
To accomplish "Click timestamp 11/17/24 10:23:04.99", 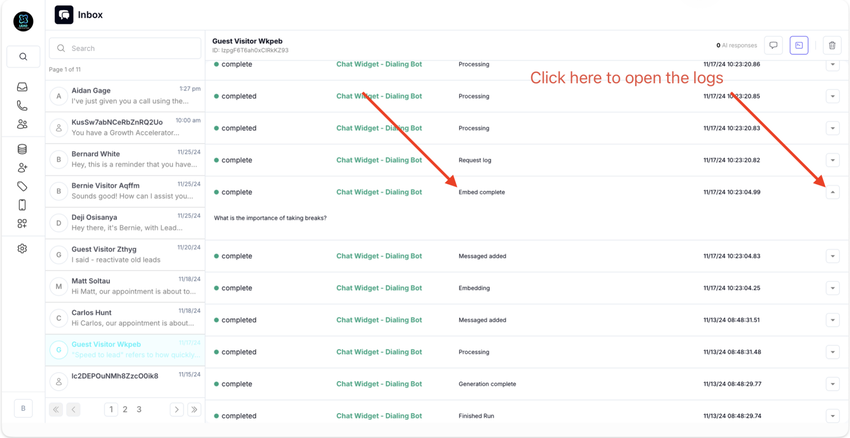I will [x=732, y=192].
